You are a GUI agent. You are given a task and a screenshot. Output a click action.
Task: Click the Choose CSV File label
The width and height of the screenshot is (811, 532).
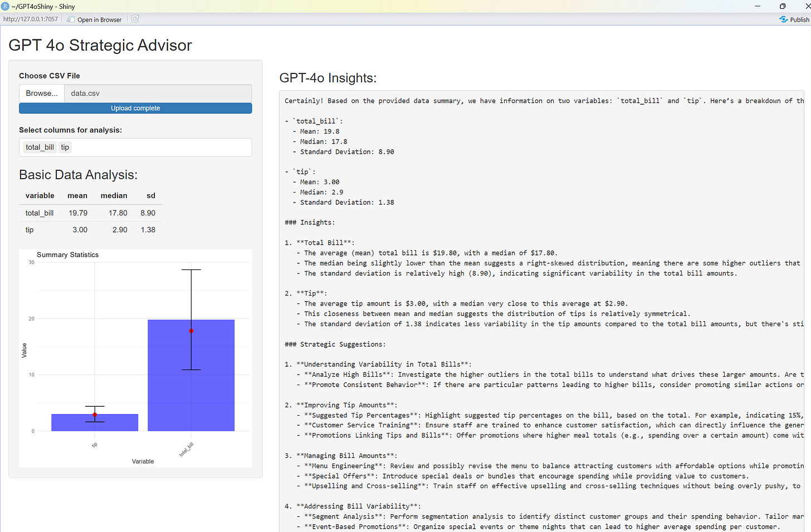click(50, 76)
